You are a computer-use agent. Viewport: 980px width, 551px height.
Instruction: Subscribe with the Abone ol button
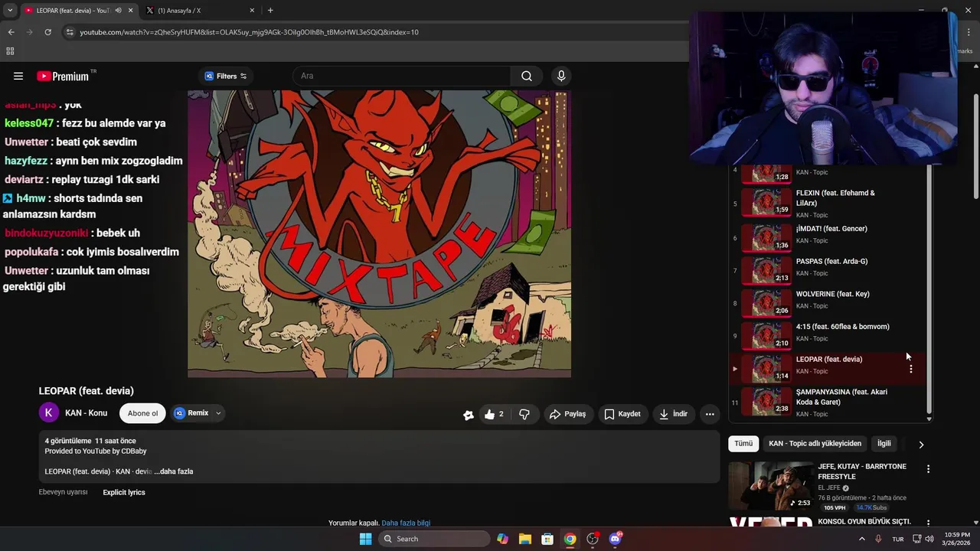click(x=142, y=413)
